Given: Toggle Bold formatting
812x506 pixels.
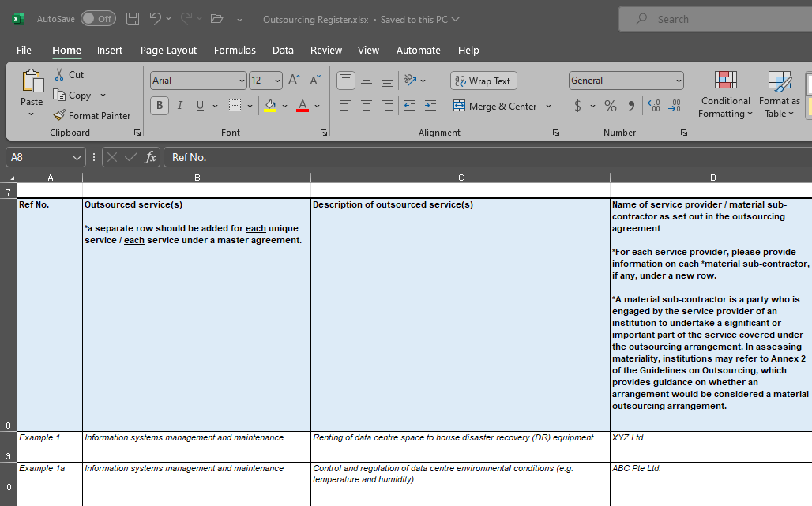Looking at the screenshot, I should [x=160, y=106].
